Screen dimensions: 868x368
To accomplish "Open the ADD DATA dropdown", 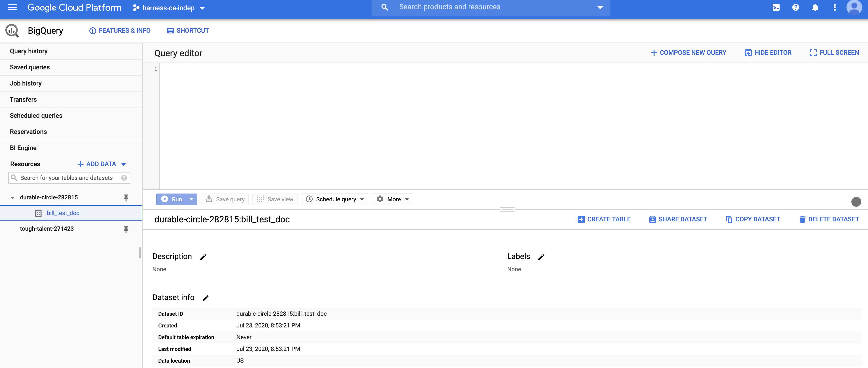I will [x=102, y=164].
